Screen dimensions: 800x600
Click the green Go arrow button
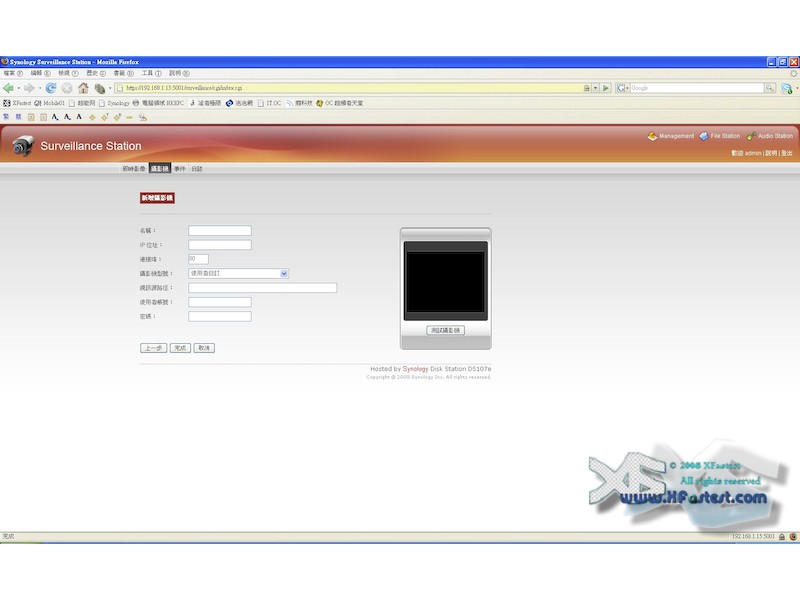click(606, 88)
